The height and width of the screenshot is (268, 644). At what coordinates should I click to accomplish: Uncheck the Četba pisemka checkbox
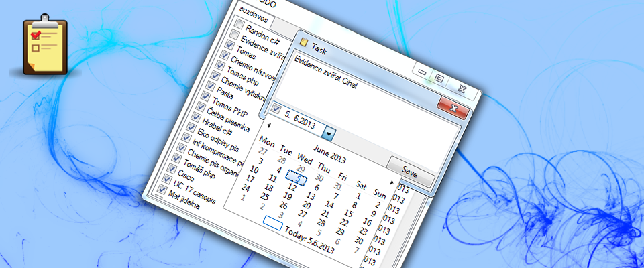[x=201, y=107]
